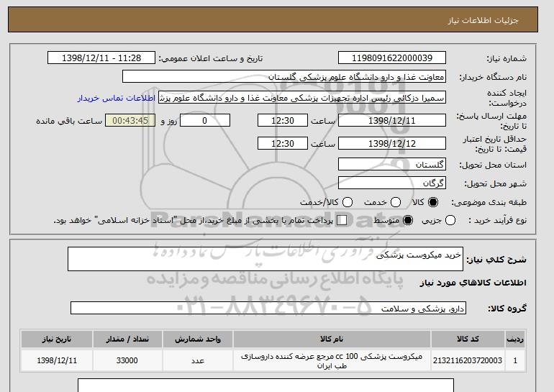Select the جزیی purchase process radio
Viewport: 554px width, 392px height.
(x=450, y=220)
